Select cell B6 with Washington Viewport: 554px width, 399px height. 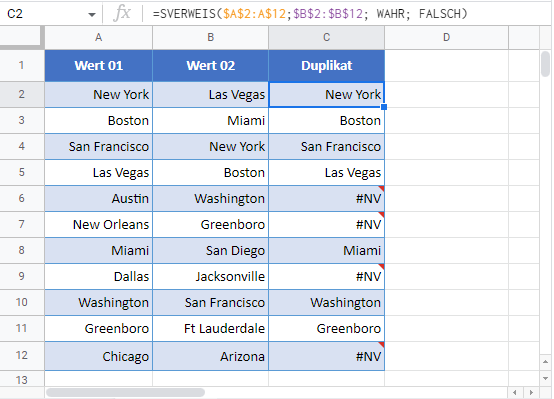[211, 199]
